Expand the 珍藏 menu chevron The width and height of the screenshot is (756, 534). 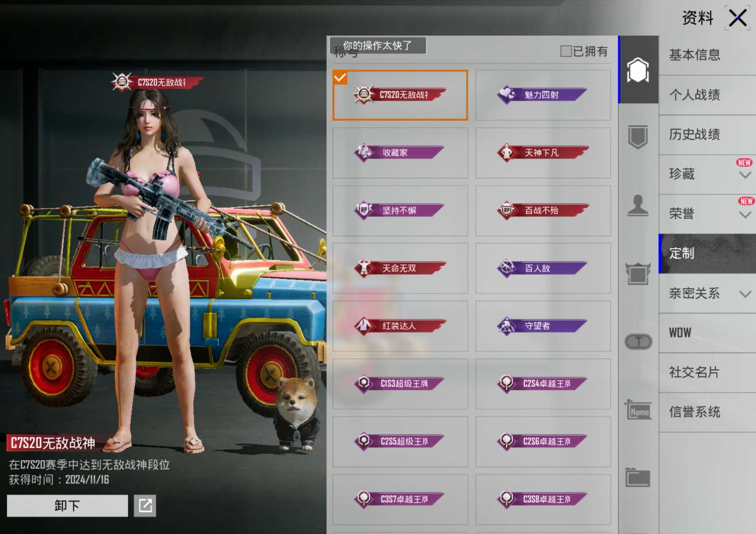coord(745,175)
